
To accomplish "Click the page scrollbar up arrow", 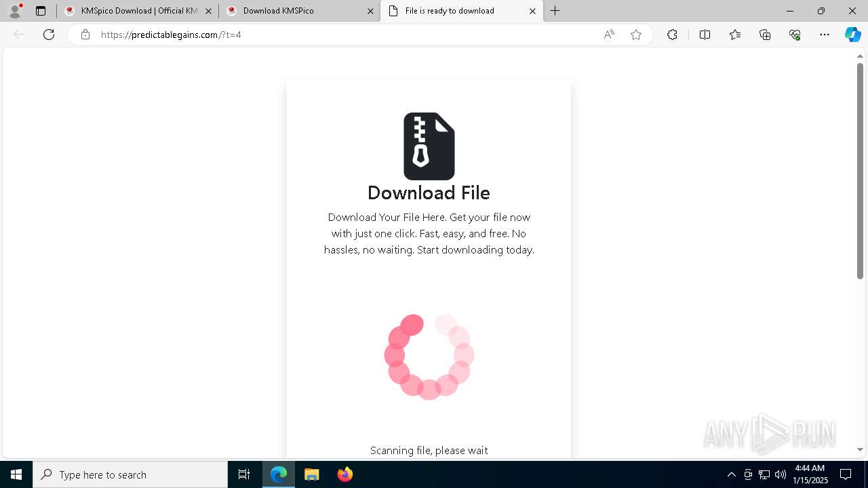I will (x=860, y=56).
